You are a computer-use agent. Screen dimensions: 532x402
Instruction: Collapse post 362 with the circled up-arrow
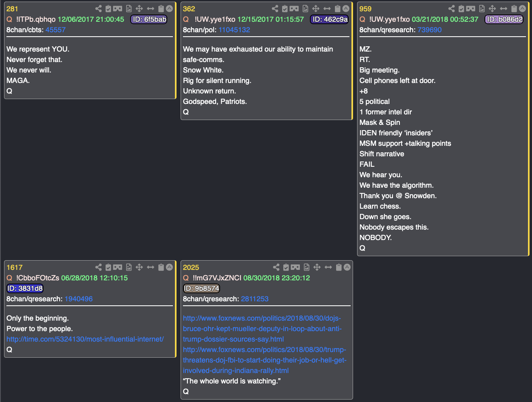coord(346,8)
